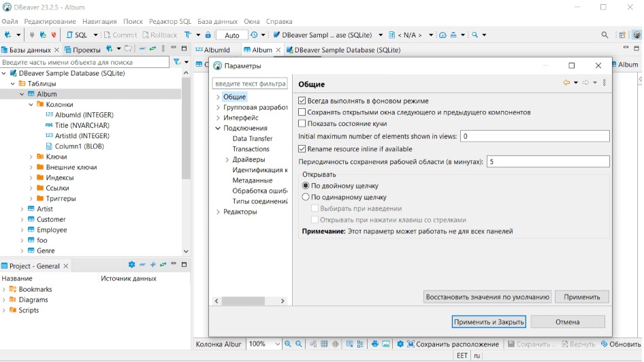Screen dimensions: 644x362
Task: Click the filter funnel icon in navigator
Action: pos(177,62)
